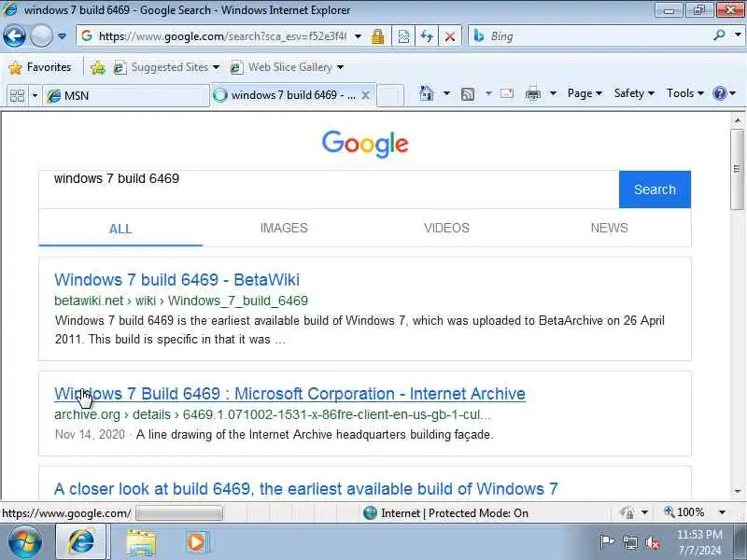Click muted volume tray icon
This screenshot has width=747, height=560.
click(653, 542)
